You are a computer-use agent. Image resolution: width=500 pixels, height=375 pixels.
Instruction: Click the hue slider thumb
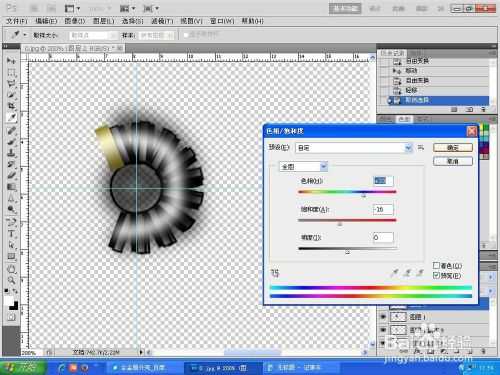[364, 195]
